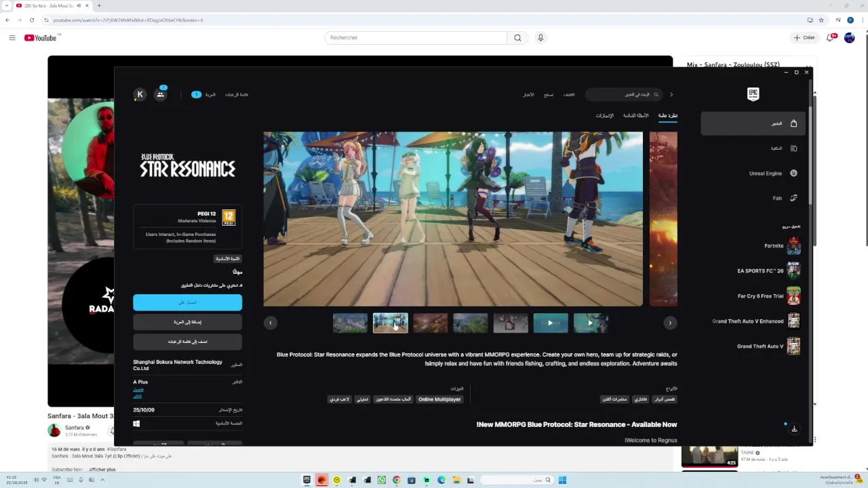Open Google Chrome from the taskbar

[x=397, y=481]
